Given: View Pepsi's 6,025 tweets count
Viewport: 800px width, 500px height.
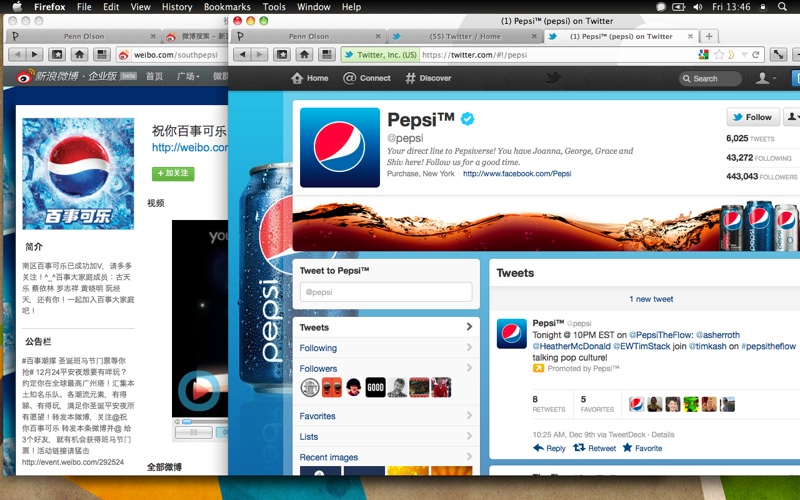Looking at the screenshot, I should pos(750,138).
